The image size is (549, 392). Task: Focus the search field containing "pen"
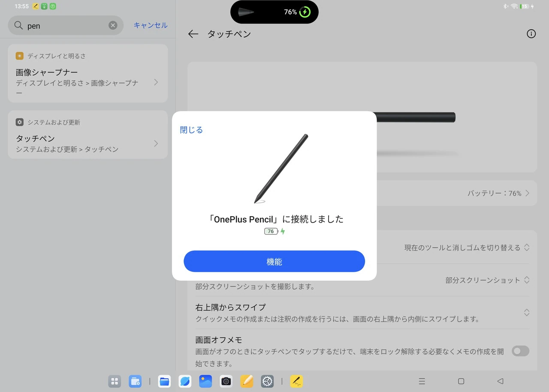[x=64, y=26]
